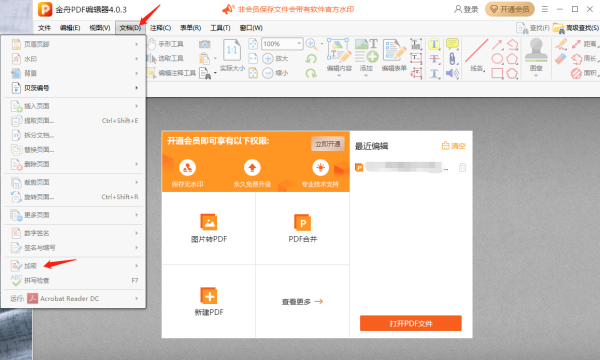Open the Tools (工具(T)) menu
This screenshot has height=360, width=600.
coord(220,28)
